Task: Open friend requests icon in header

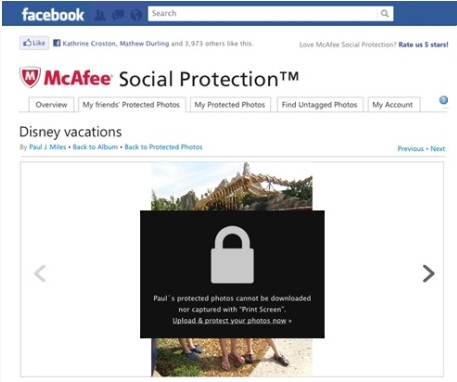Action: tap(100, 15)
